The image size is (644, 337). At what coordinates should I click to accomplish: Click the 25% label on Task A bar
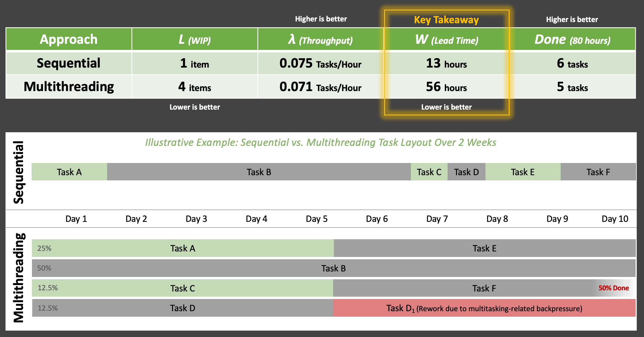tap(44, 248)
